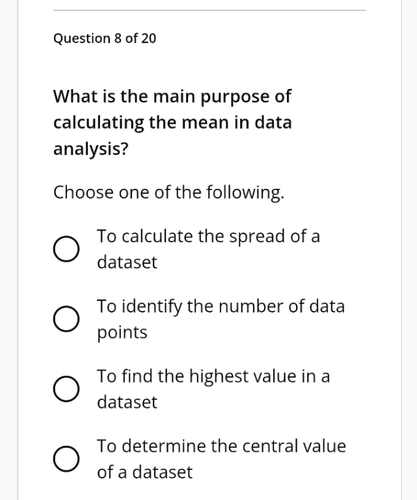The width and height of the screenshot is (417, 500).
Task: Mark the radio for "determine the central value"
Action: [x=66, y=459]
